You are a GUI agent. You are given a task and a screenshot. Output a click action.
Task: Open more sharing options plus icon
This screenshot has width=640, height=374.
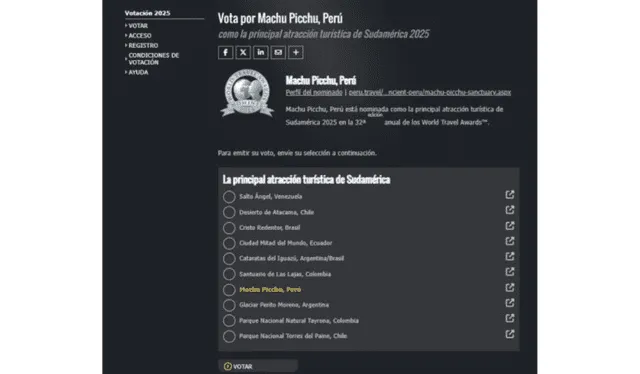click(x=296, y=52)
